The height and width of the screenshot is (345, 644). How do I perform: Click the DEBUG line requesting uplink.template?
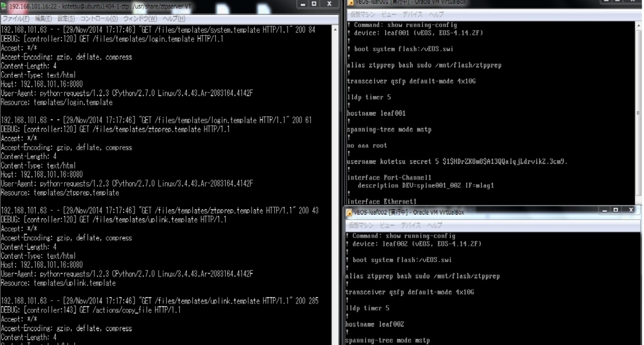[114, 219]
